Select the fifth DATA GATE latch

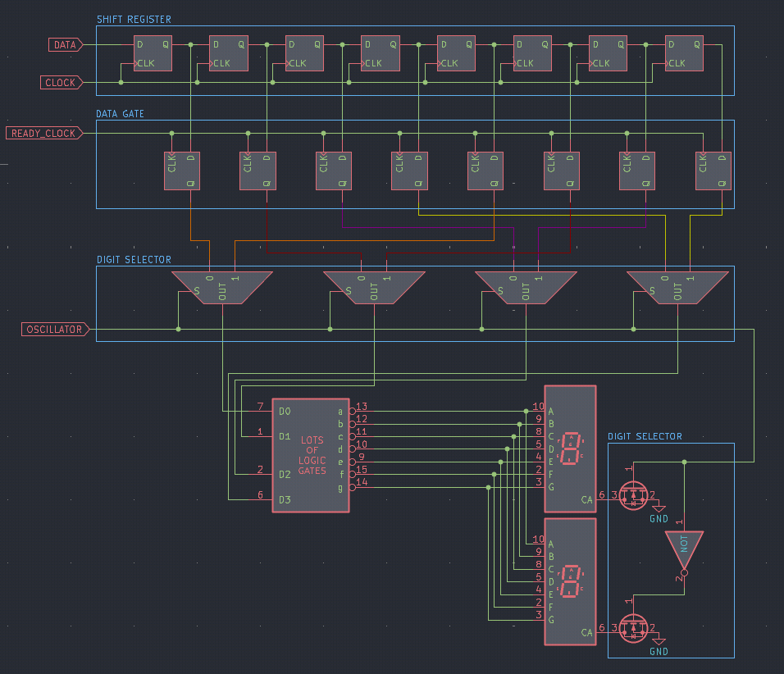(485, 171)
